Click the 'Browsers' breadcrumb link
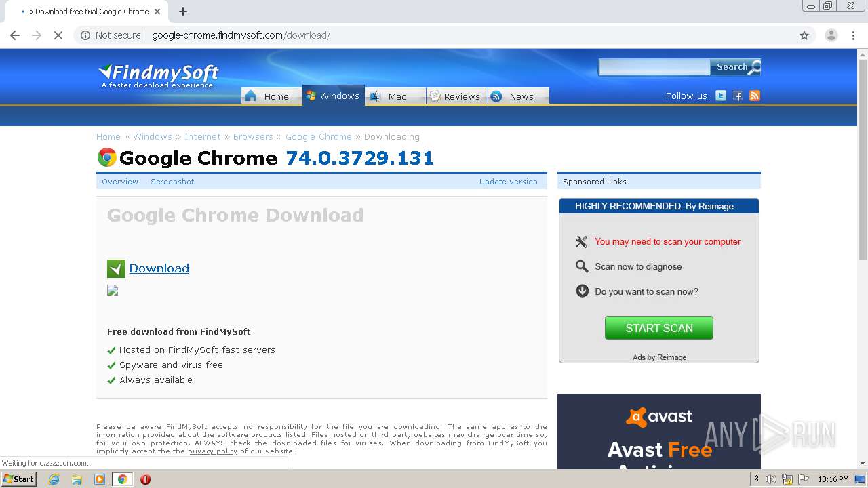 (253, 136)
